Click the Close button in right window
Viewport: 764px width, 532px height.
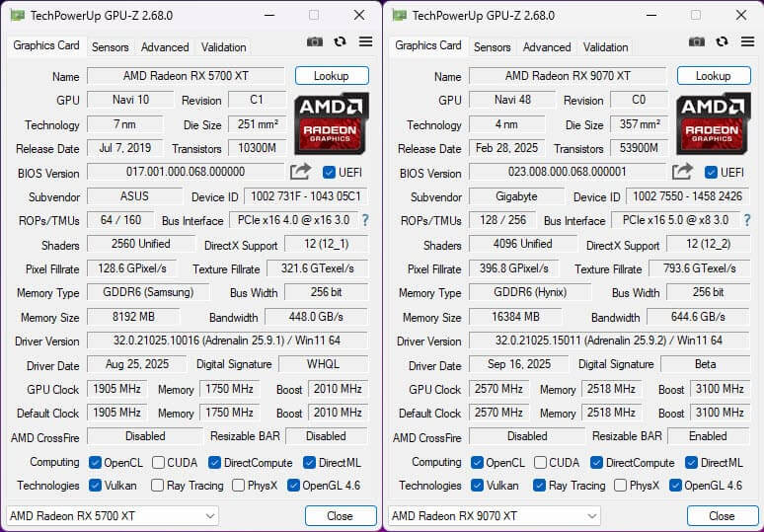coord(722,515)
